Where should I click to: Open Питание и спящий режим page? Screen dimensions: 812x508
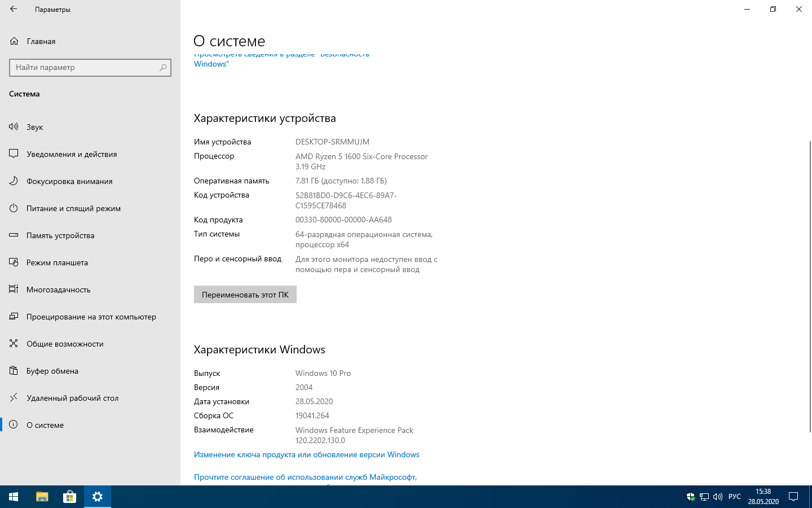[90, 208]
